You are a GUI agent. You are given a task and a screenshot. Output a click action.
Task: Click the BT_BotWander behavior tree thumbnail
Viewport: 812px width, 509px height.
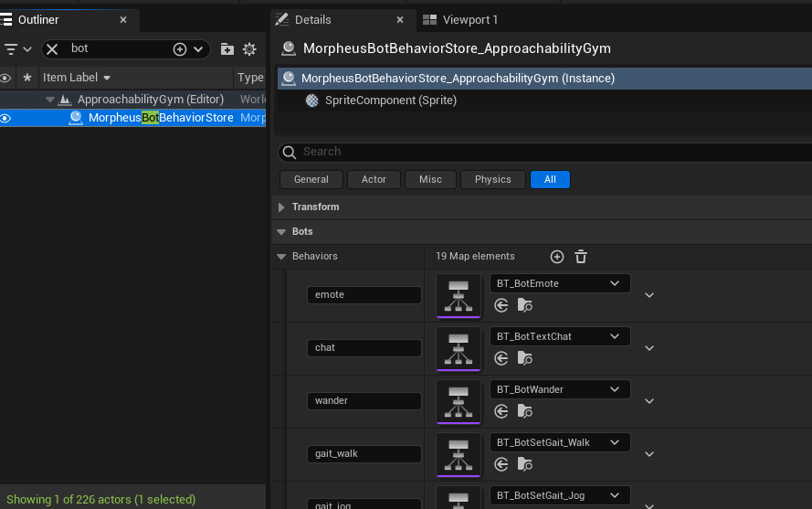pos(459,401)
